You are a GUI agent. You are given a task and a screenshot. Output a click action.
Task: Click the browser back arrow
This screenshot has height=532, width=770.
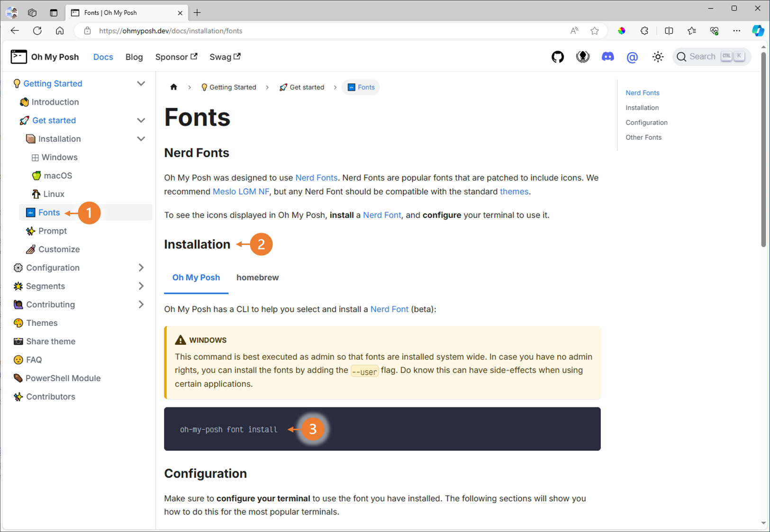[15, 31]
